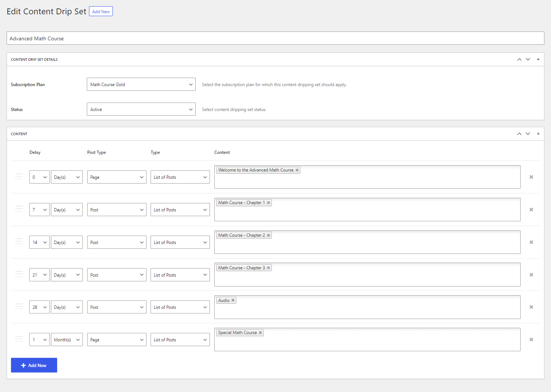Click the content field with Chapter 1 tag

click(367, 210)
